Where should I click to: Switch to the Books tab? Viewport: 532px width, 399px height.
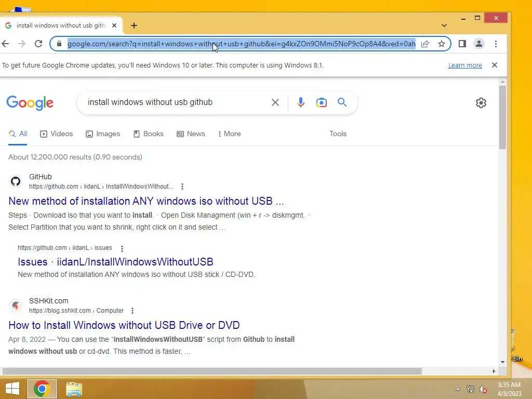[x=148, y=134]
